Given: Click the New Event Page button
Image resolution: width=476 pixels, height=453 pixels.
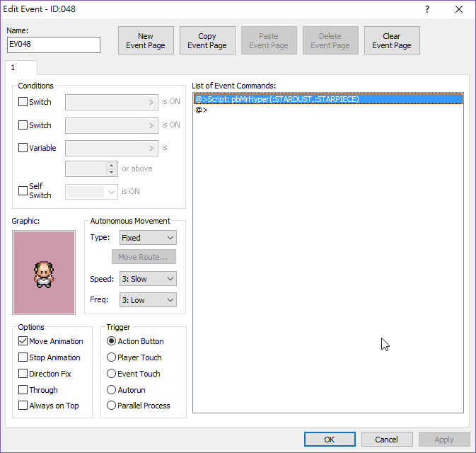Looking at the screenshot, I should click(146, 41).
